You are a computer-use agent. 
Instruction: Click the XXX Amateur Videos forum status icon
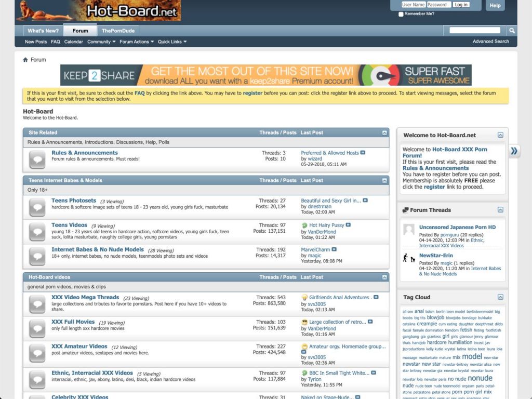37,353
